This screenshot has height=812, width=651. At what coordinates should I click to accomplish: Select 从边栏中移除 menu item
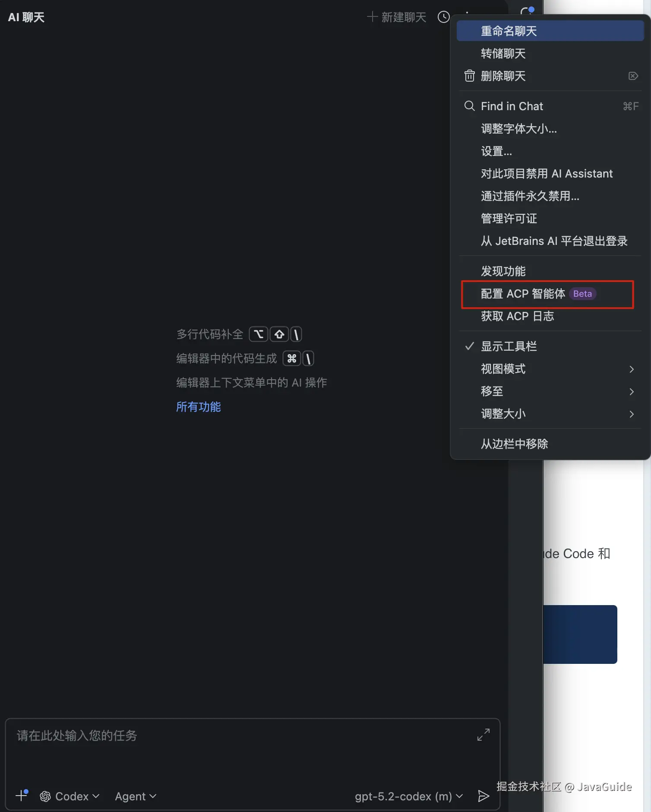tap(550, 444)
